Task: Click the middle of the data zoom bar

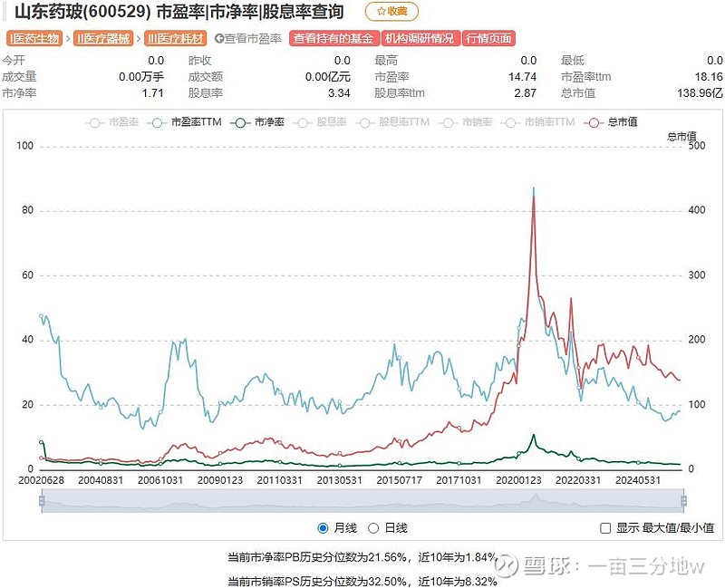Action: tap(362, 501)
